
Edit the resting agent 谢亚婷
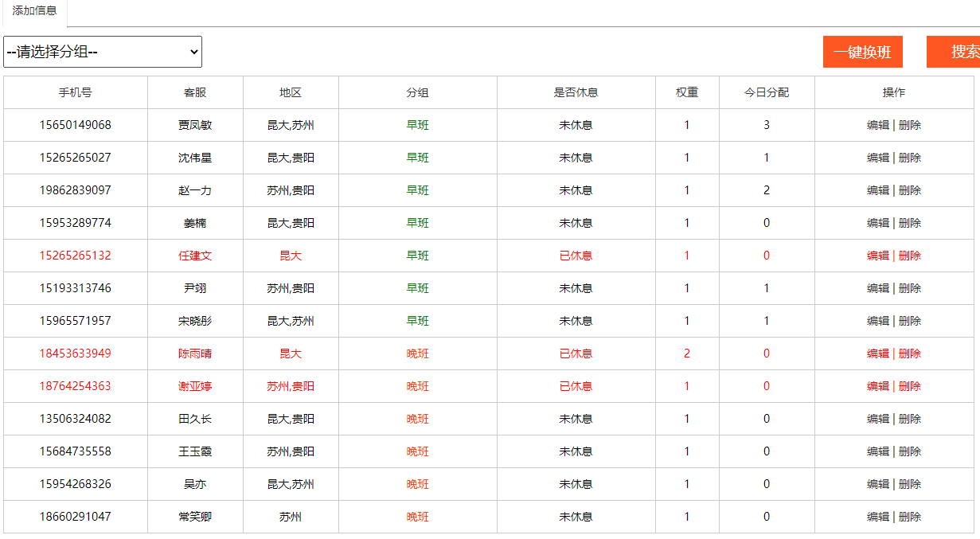click(877, 386)
